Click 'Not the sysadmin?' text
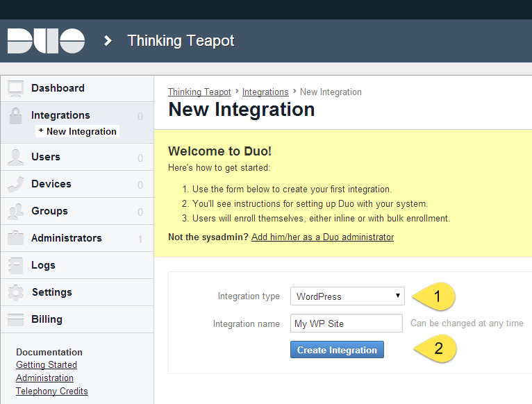Viewport: 532px width, 404px height. click(208, 237)
